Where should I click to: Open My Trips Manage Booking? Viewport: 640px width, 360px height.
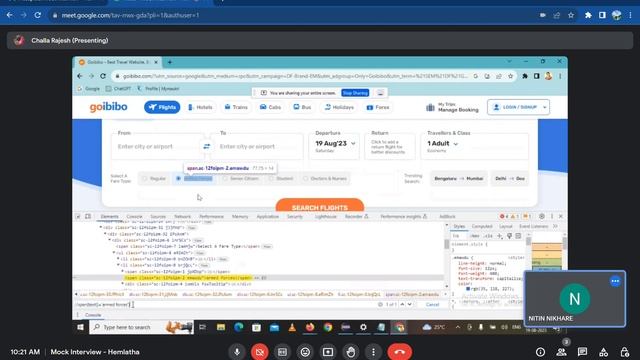(452, 107)
